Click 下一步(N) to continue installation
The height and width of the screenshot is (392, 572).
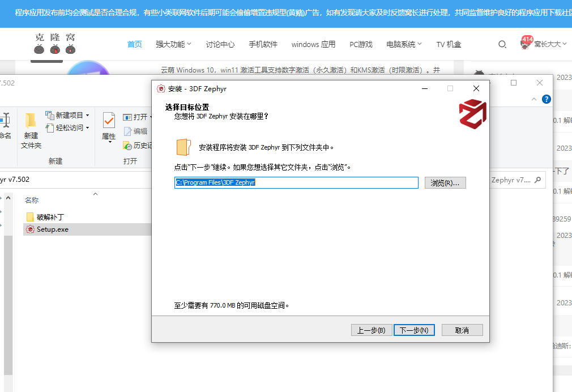pyautogui.click(x=414, y=330)
